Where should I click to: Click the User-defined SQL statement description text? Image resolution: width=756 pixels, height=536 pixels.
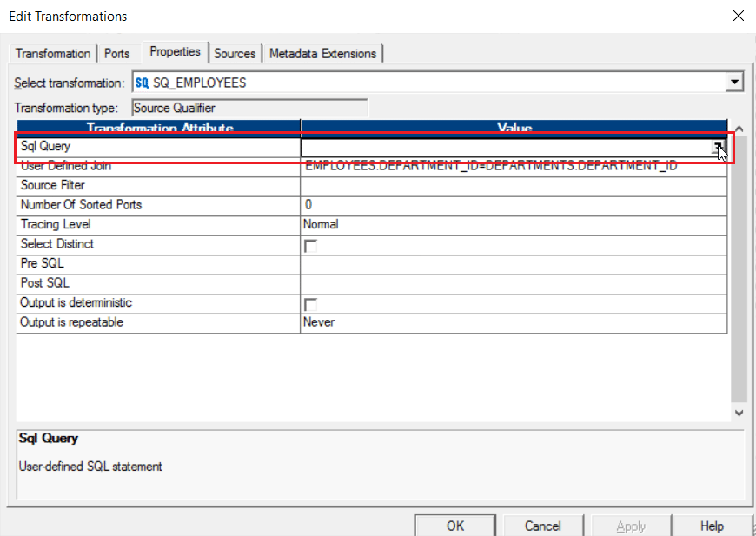click(90, 467)
